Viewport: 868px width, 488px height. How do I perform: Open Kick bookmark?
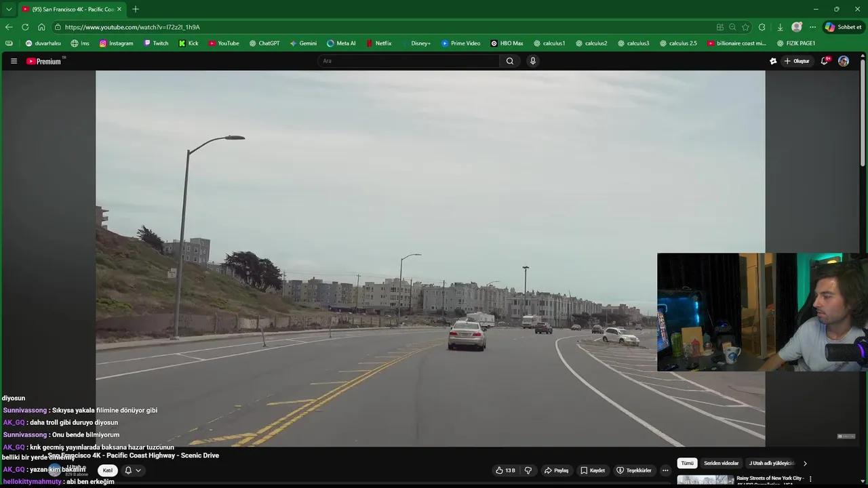coord(189,43)
